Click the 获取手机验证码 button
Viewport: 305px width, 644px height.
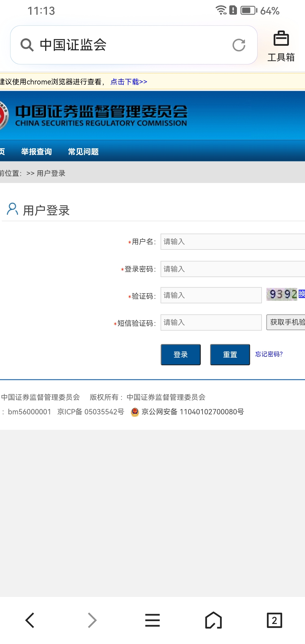[286, 322]
